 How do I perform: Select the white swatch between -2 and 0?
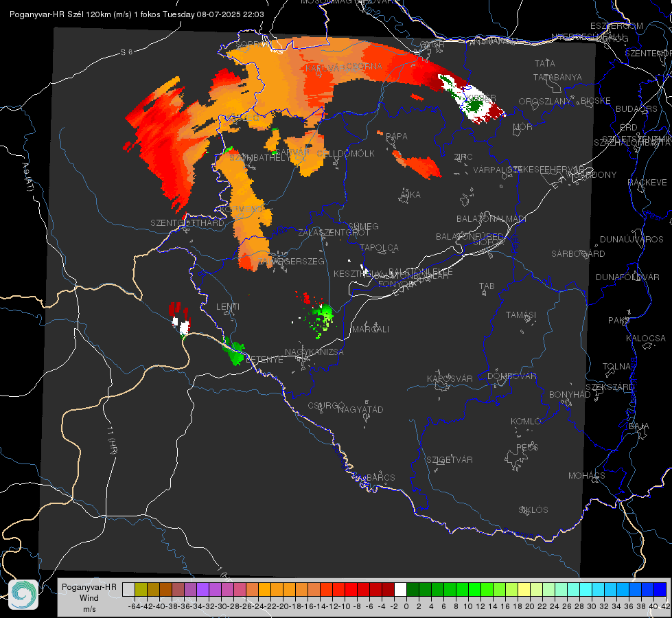pyautogui.click(x=400, y=590)
